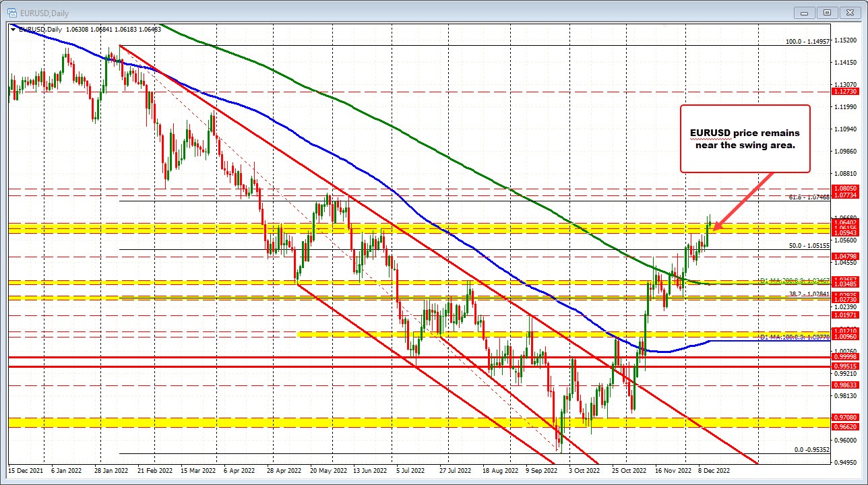Click the red 1.01971 price level tag

845,315
